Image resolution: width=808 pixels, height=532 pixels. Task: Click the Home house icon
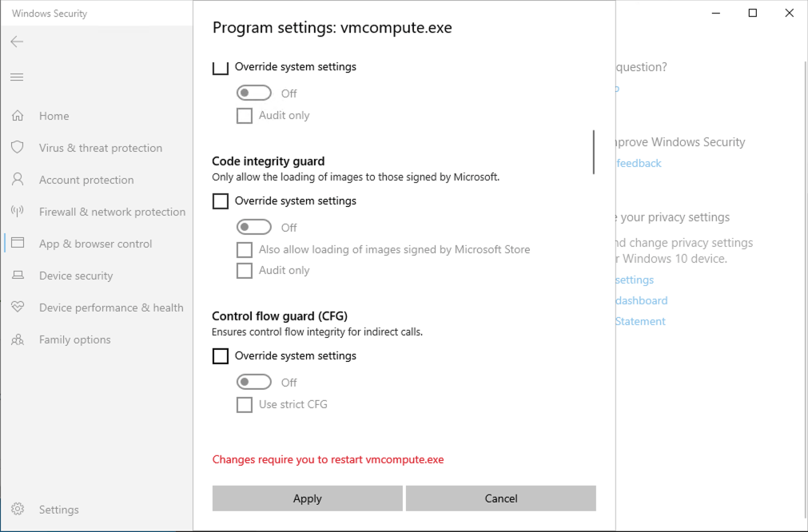click(x=18, y=116)
